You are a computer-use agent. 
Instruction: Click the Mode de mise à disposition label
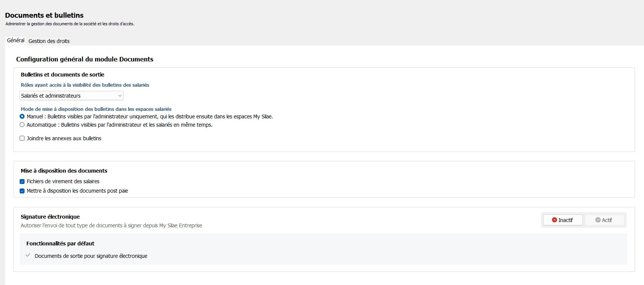pos(96,109)
